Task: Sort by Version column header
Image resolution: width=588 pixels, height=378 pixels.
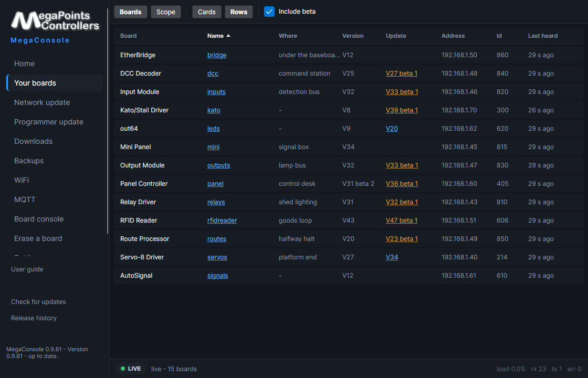Action: (x=353, y=36)
